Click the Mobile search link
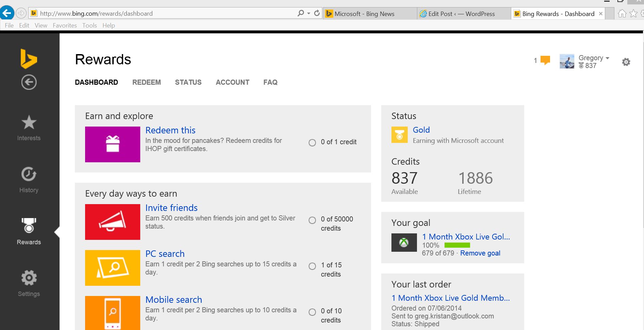 pyautogui.click(x=174, y=300)
